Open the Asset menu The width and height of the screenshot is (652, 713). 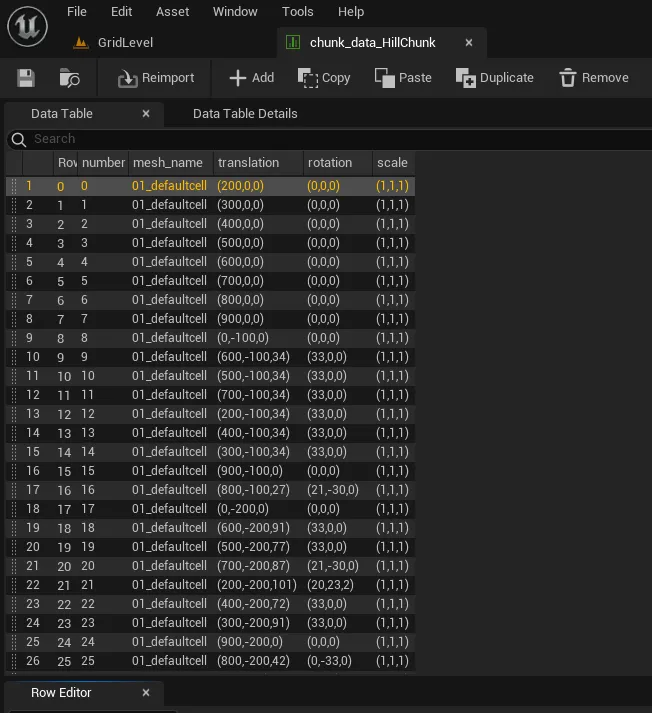pyautogui.click(x=172, y=11)
